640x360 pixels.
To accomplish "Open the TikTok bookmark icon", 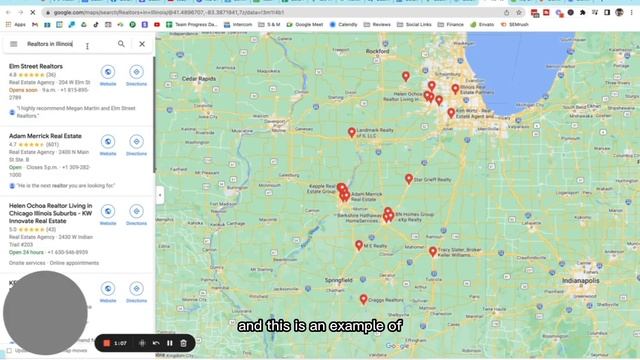I will coord(96,24).
